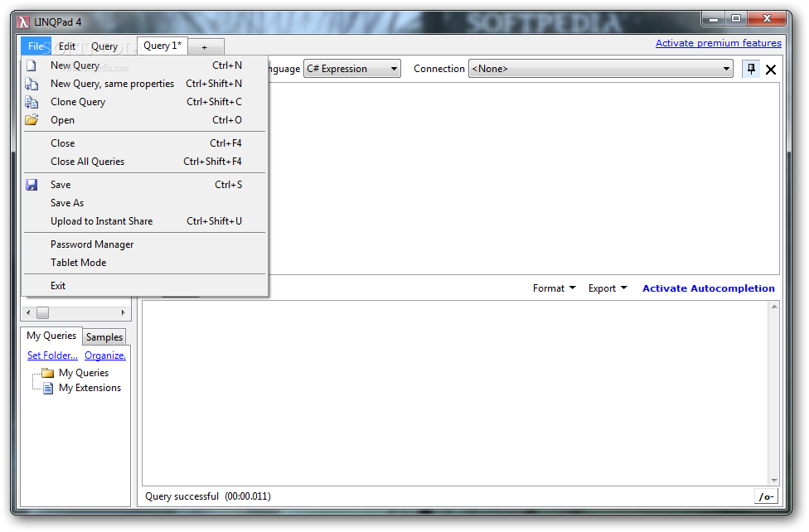
Task: Click the Save floppy disk icon
Action: 31,185
